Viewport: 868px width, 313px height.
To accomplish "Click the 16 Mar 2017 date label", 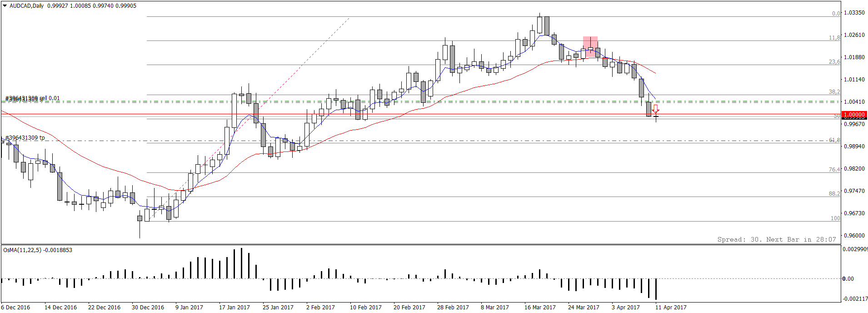I will (x=540, y=308).
